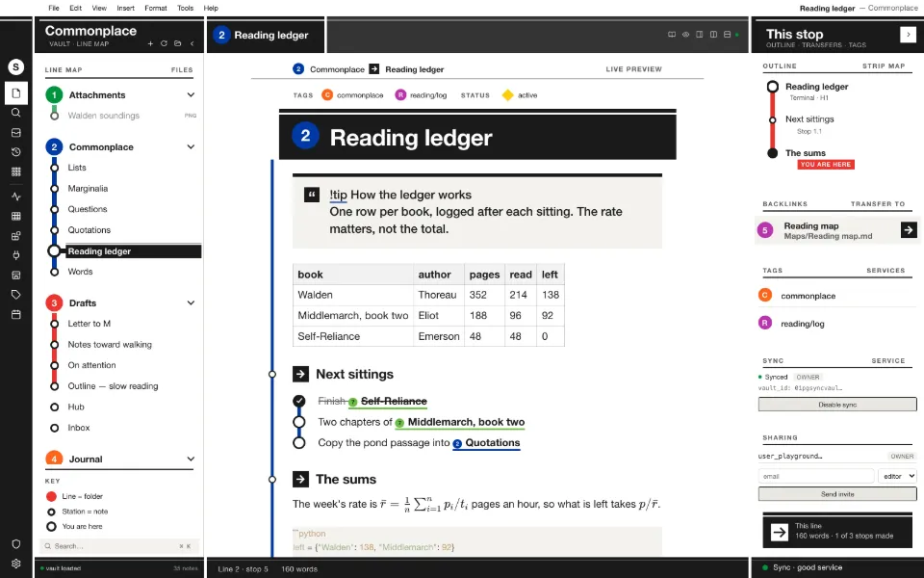The height and width of the screenshot is (578, 924).
Task: Click the purple reading/log tag badge in editor
Action: [x=400, y=95]
